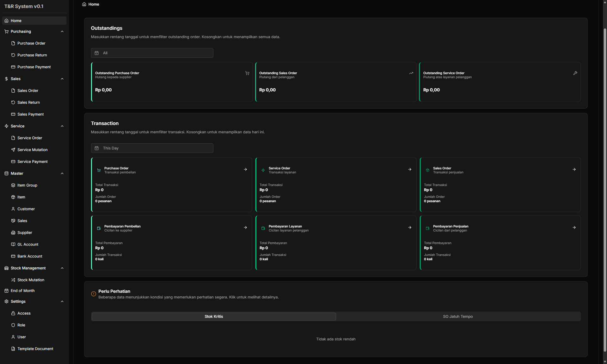Click the Purchase Order document icon
The height and width of the screenshot is (364, 607).
click(13, 43)
